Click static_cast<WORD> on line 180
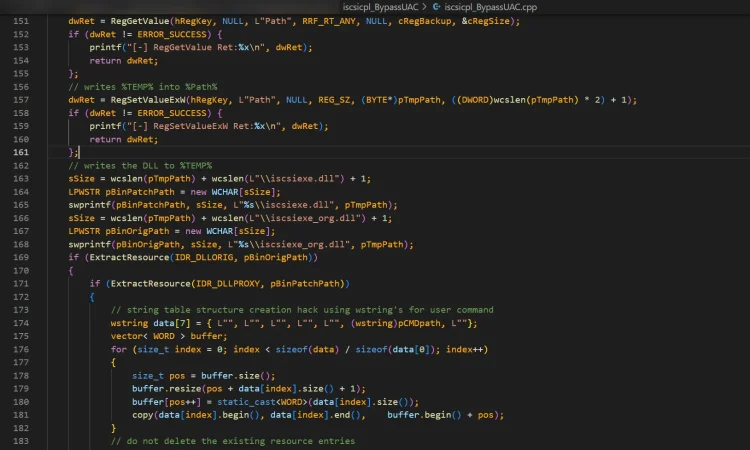750x450 pixels. [x=262, y=402]
